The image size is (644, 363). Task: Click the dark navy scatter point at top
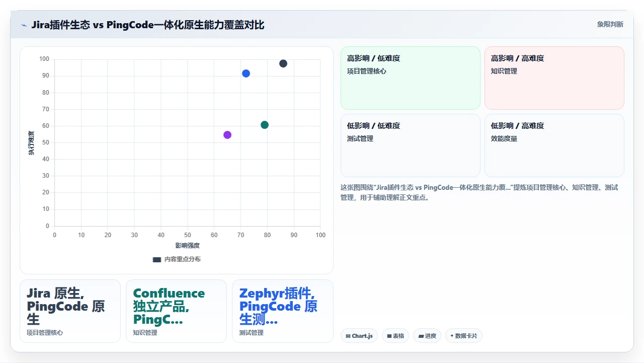[x=283, y=63]
